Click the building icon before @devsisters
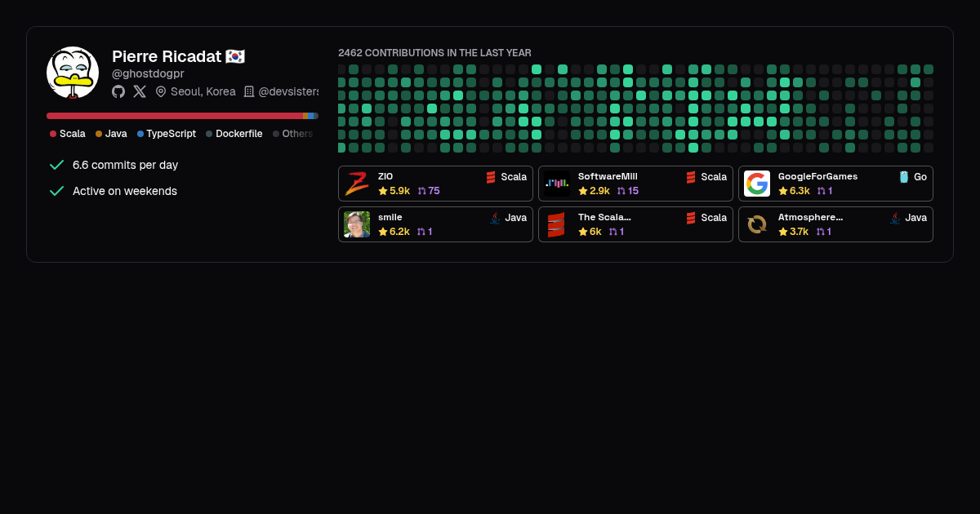 coord(249,91)
